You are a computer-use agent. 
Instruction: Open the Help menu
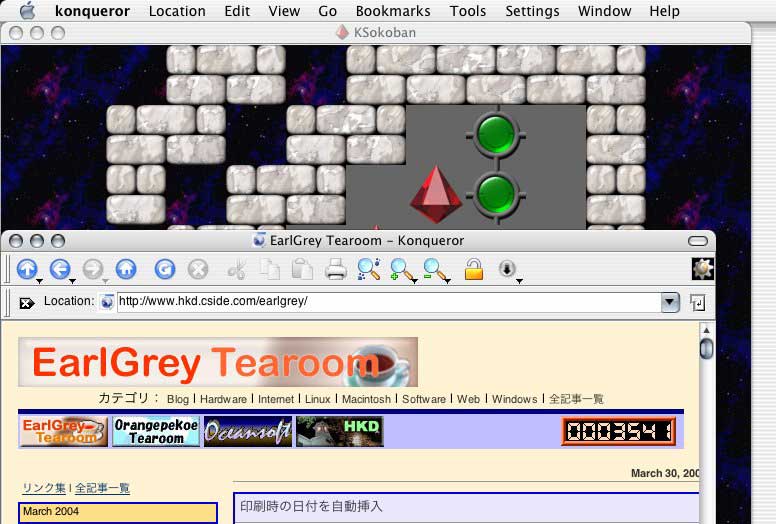click(664, 11)
